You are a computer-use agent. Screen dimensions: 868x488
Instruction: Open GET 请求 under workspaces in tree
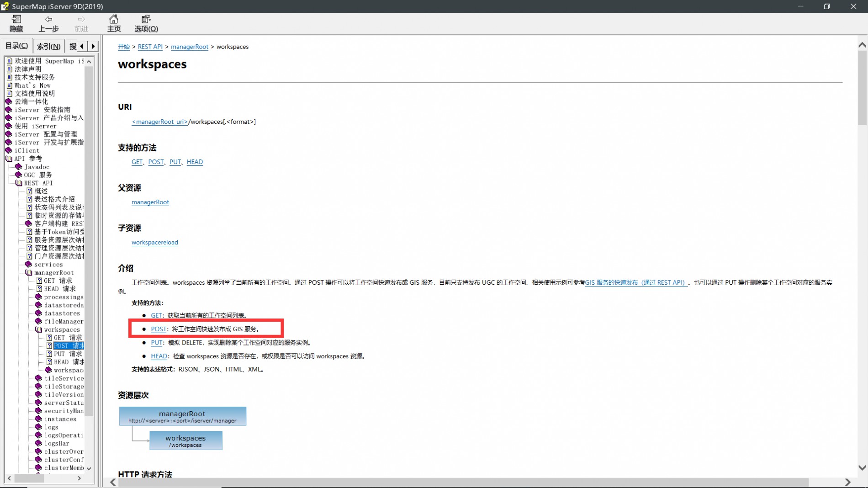[x=68, y=338]
